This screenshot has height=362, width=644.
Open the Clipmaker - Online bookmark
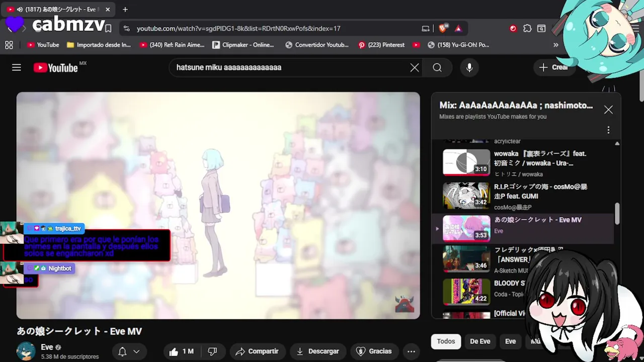click(244, 45)
